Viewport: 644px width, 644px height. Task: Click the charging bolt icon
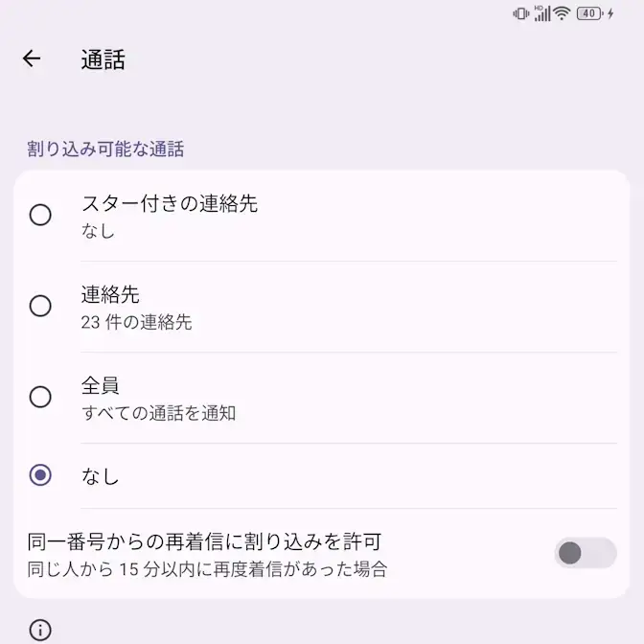[610, 13]
